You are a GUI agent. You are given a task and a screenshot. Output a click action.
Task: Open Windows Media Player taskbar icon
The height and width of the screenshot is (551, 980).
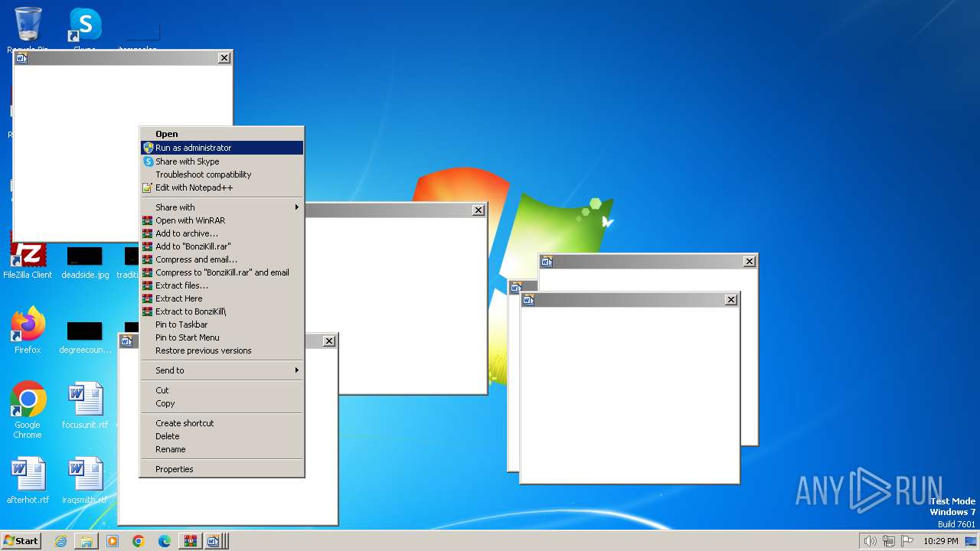click(x=113, y=541)
